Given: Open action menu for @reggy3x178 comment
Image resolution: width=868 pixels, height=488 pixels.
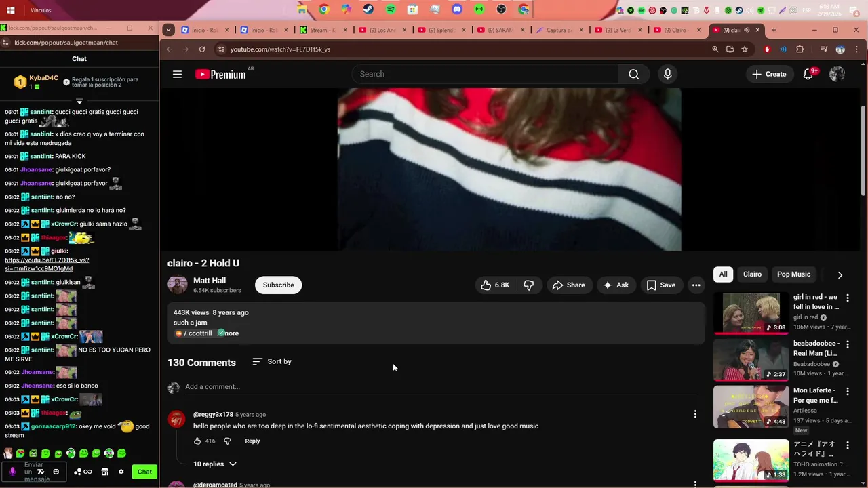Looking at the screenshot, I should [695, 414].
